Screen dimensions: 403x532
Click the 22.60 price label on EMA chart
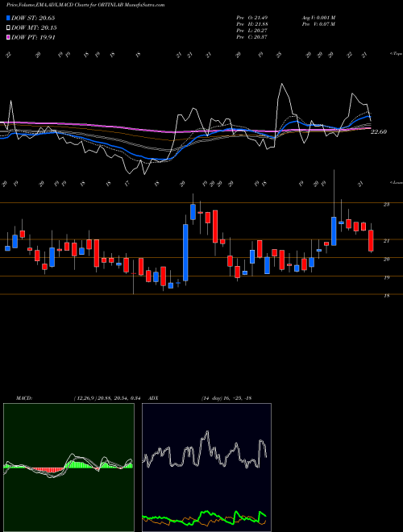(379, 131)
